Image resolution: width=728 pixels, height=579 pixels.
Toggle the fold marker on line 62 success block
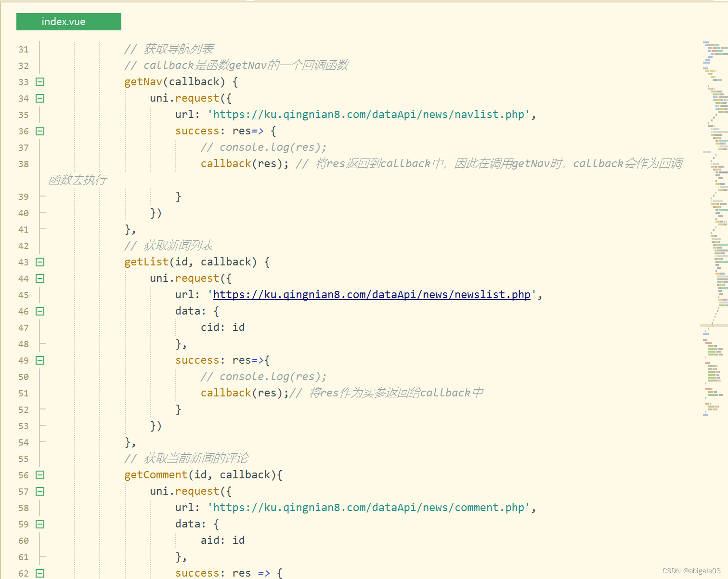pos(40,573)
